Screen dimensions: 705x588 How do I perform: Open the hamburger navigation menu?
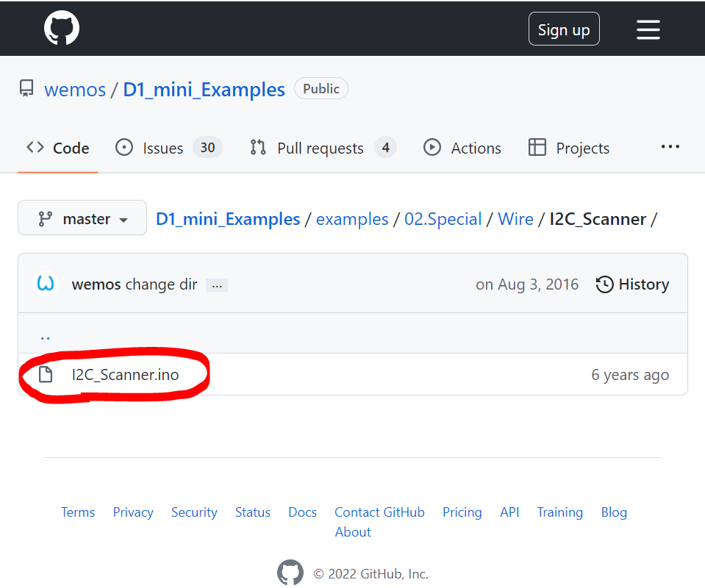point(648,29)
